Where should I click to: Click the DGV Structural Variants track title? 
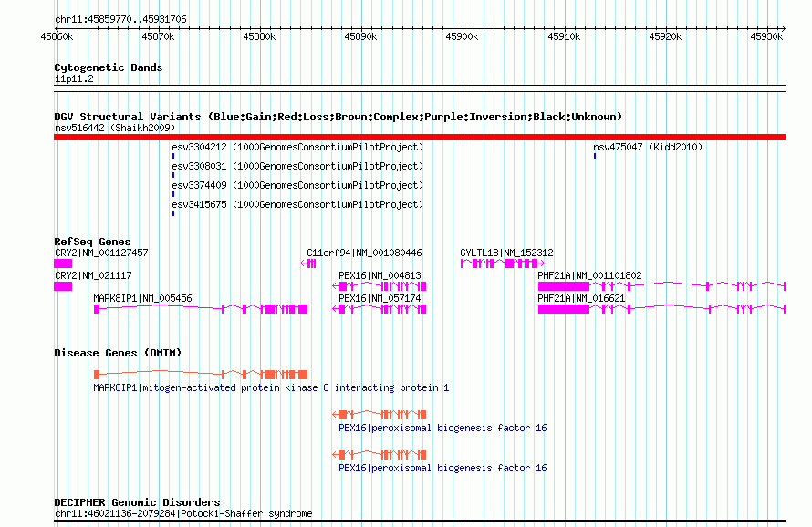[x=338, y=117]
